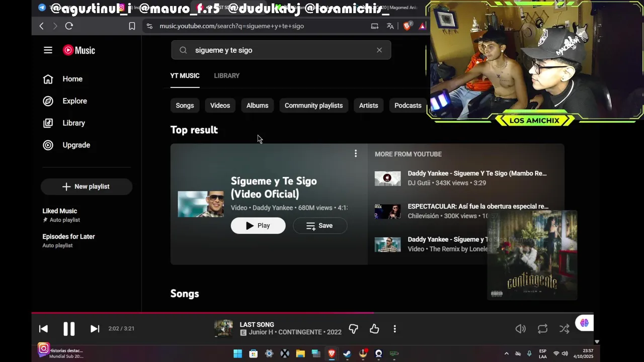Filter results by Artists chip

point(368,106)
